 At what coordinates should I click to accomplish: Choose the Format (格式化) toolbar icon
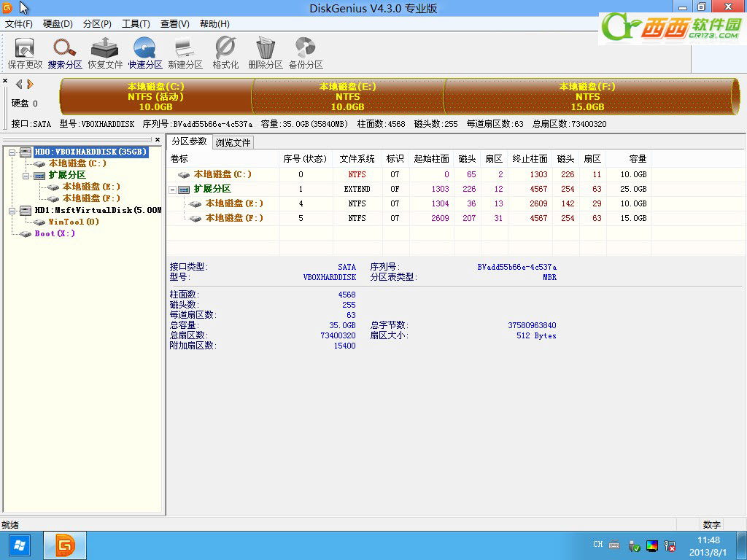pyautogui.click(x=225, y=53)
